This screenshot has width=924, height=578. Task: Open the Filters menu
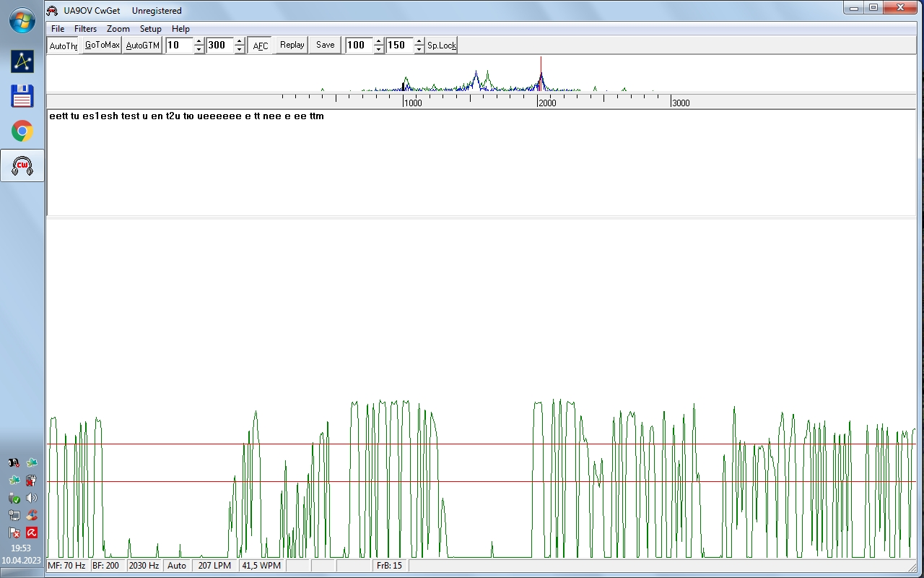click(85, 29)
